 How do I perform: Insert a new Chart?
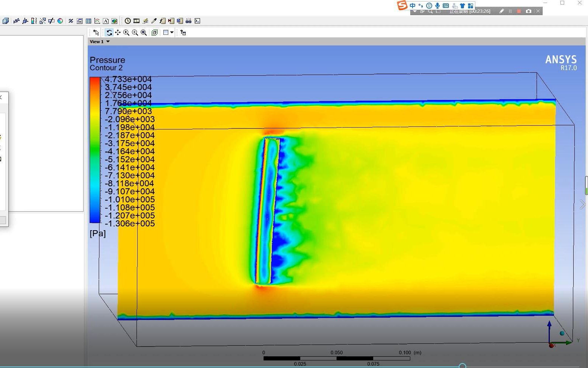pos(97,21)
